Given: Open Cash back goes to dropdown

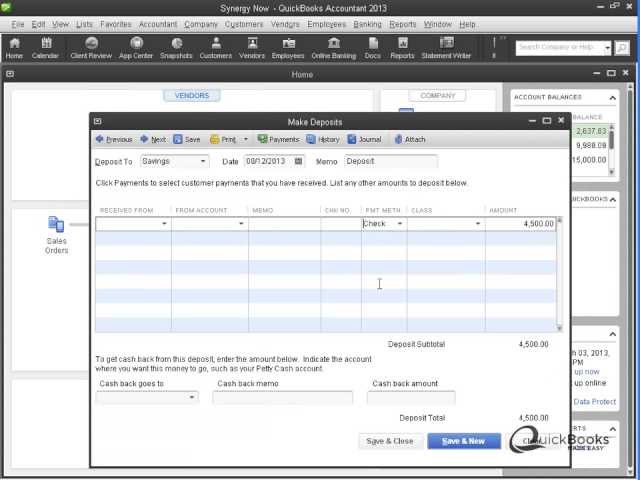Looking at the screenshot, I should [191, 397].
